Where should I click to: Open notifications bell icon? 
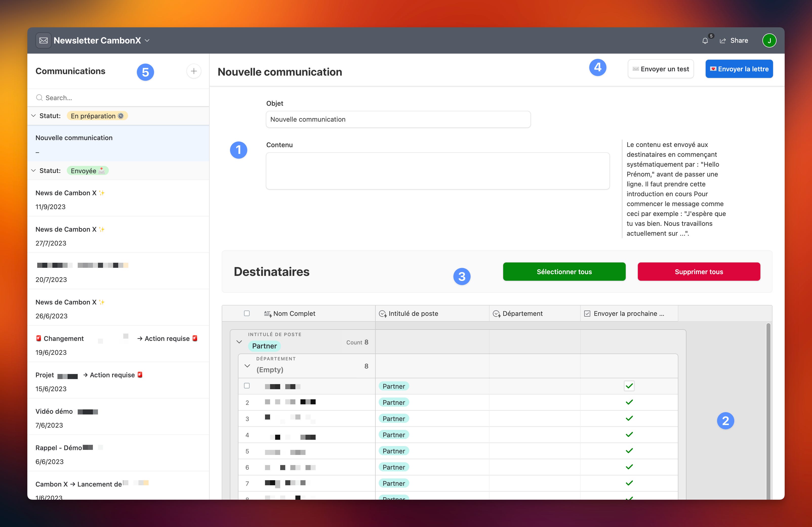(x=705, y=41)
